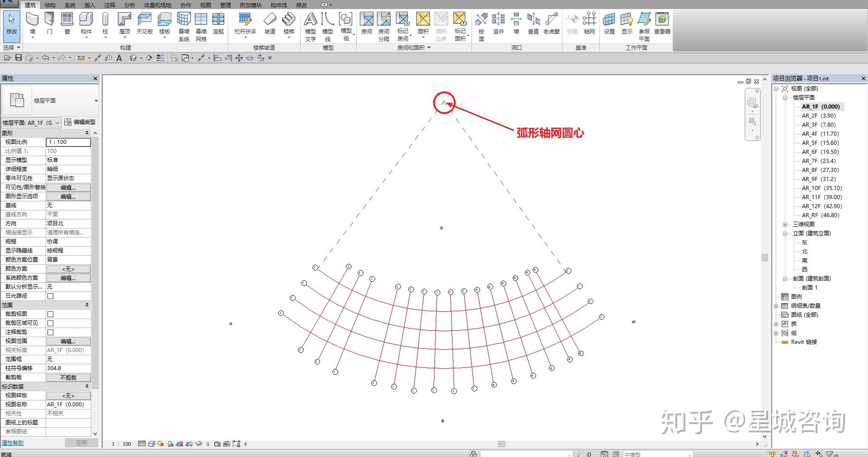Select the 天花板 (Ceiling) tool
The image size is (868, 457).
click(145, 24)
